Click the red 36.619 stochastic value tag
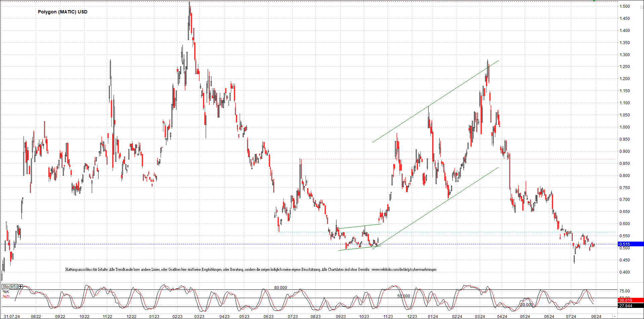The width and height of the screenshot is (644, 319). point(631,300)
